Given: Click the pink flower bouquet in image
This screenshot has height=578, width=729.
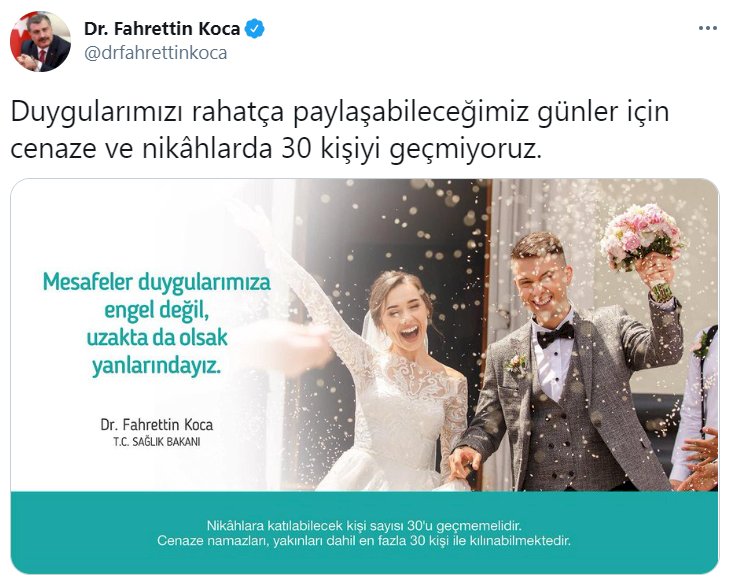Looking at the screenshot, I should tap(641, 237).
